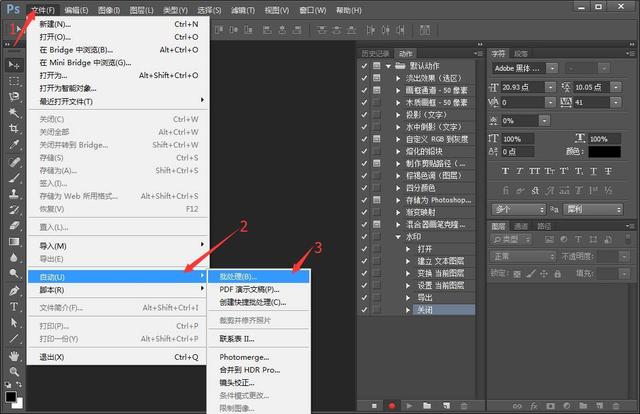
Task: Click the Actions panel play button
Action: 409,406
